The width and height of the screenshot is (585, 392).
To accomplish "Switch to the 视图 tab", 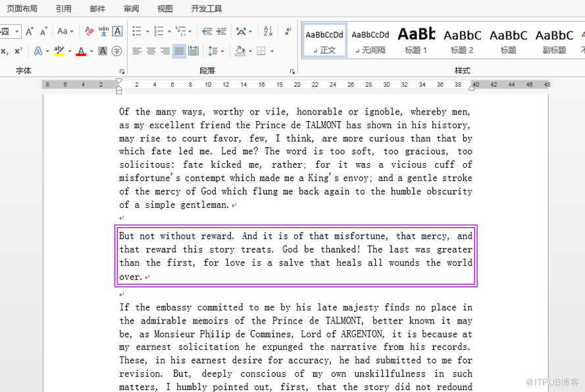I will tap(165, 9).
